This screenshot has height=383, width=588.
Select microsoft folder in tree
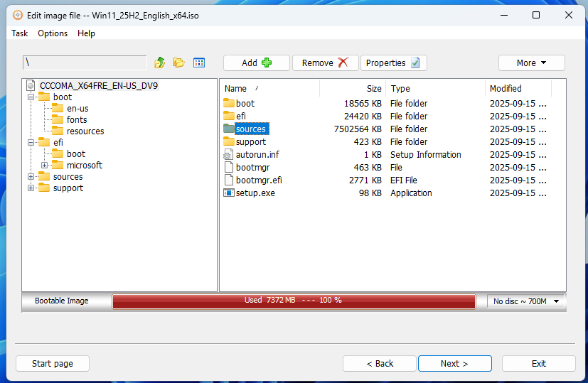[x=85, y=166]
